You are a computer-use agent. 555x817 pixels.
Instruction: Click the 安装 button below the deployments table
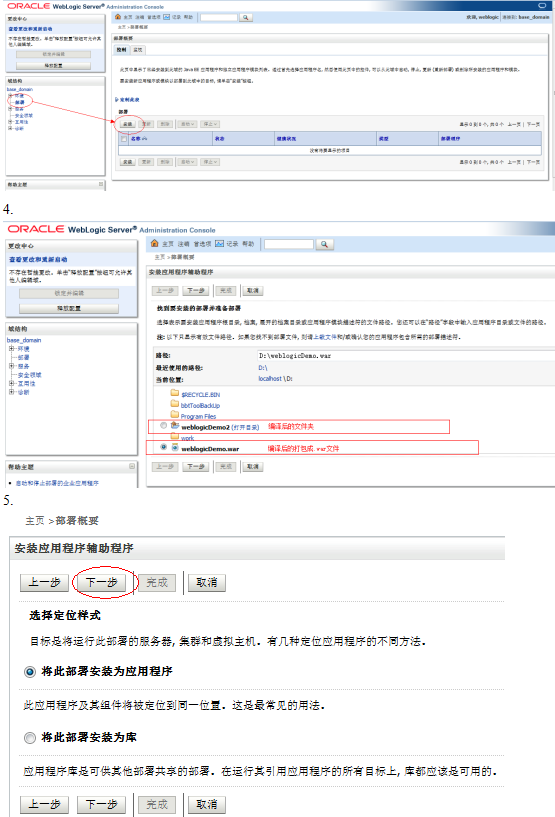(x=127, y=162)
